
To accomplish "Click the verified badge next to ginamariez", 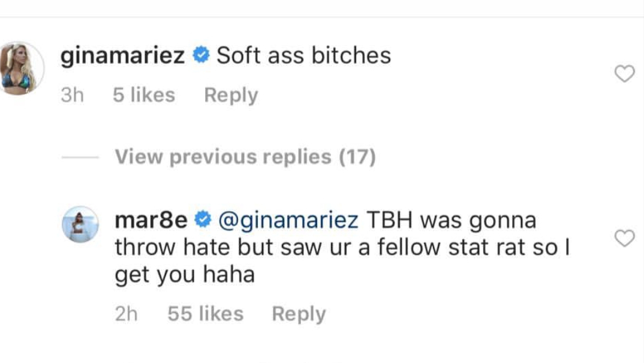I will (x=201, y=55).
